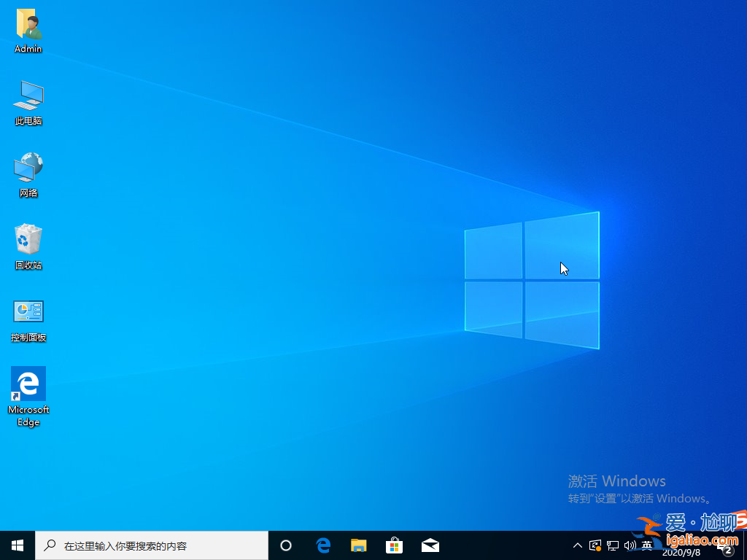The height and width of the screenshot is (560, 747).
Task: Open Edge pinned on the taskbar
Action: (x=322, y=545)
